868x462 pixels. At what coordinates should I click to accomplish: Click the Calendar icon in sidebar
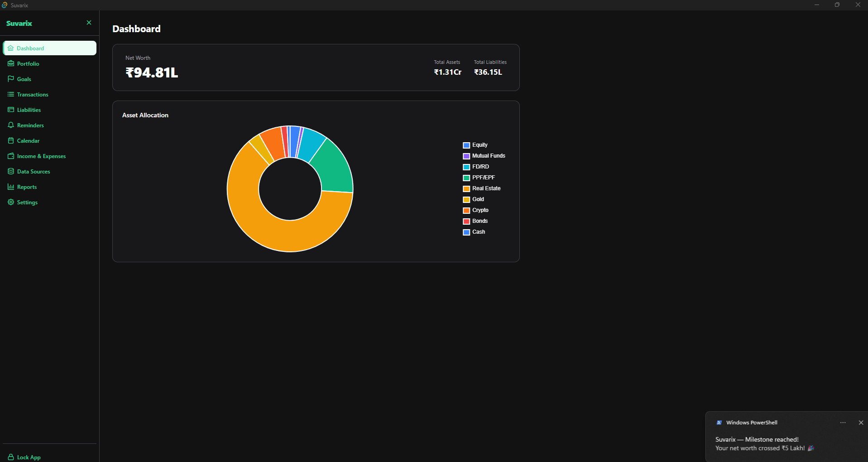[11, 140]
